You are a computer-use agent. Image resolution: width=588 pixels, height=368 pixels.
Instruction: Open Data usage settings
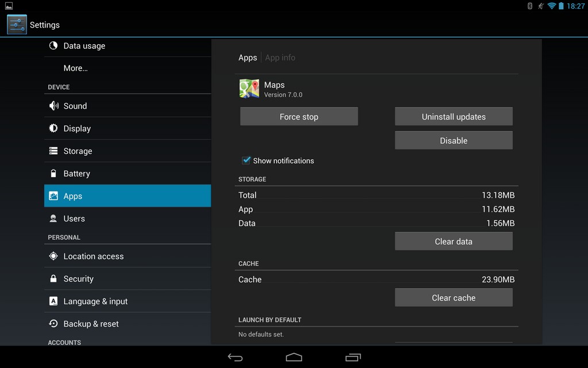(x=84, y=46)
